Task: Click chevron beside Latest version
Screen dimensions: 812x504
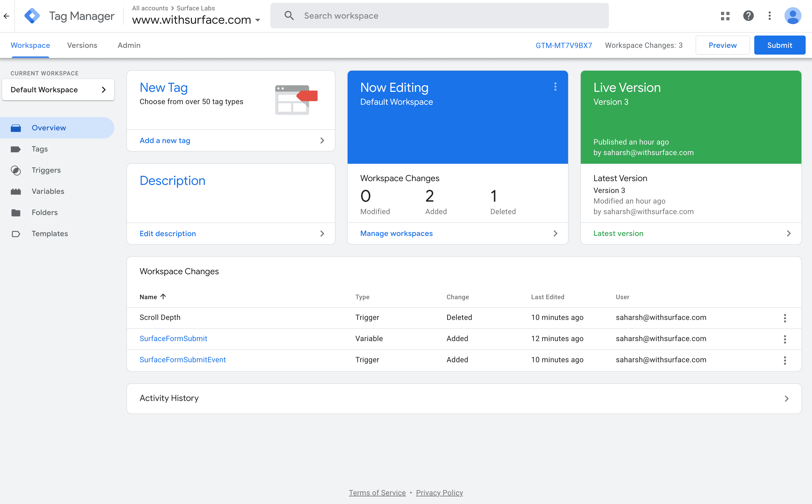Action: [x=788, y=233]
